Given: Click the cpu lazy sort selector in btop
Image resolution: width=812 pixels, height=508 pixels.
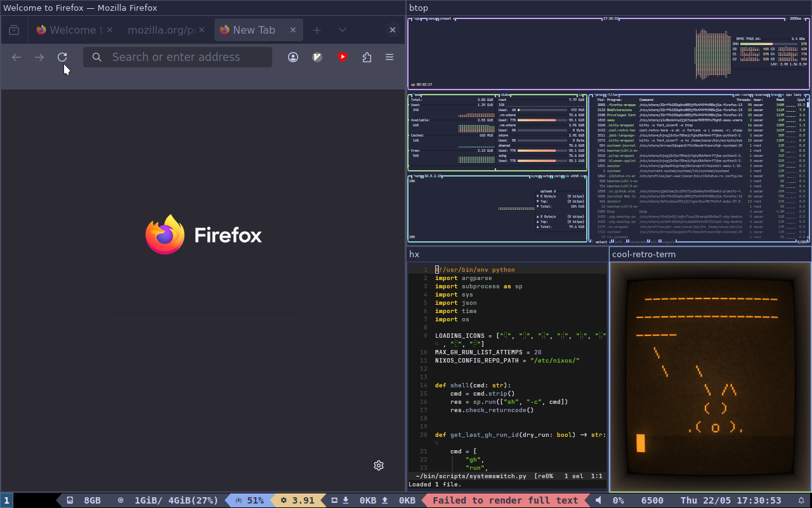Looking at the screenshot, I should [793, 95].
